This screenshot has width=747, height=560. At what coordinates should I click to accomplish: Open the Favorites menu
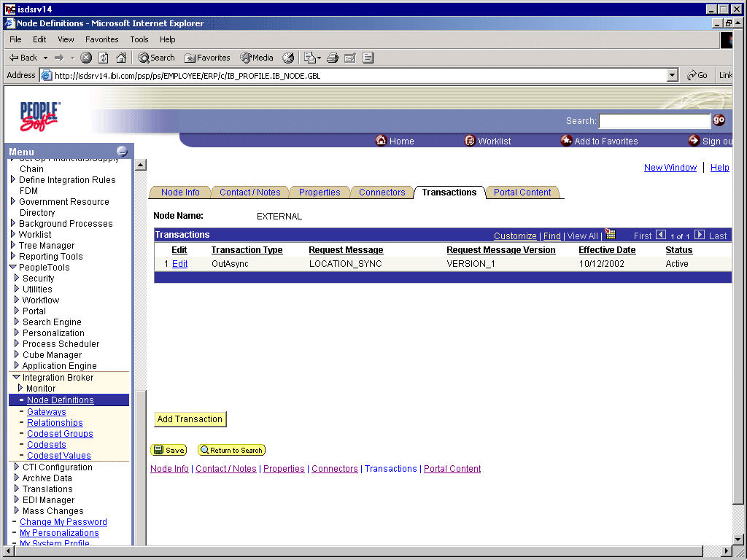(x=101, y=39)
